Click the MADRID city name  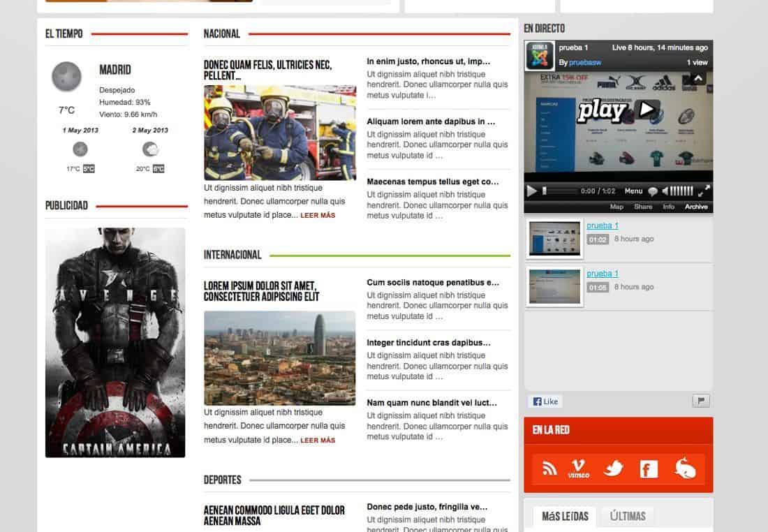coord(115,70)
